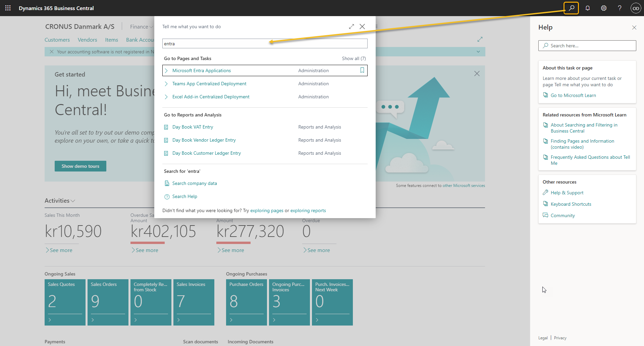The width and height of the screenshot is (644, 346).
Task: Click the Community chat icon
Action: (545, 215)
